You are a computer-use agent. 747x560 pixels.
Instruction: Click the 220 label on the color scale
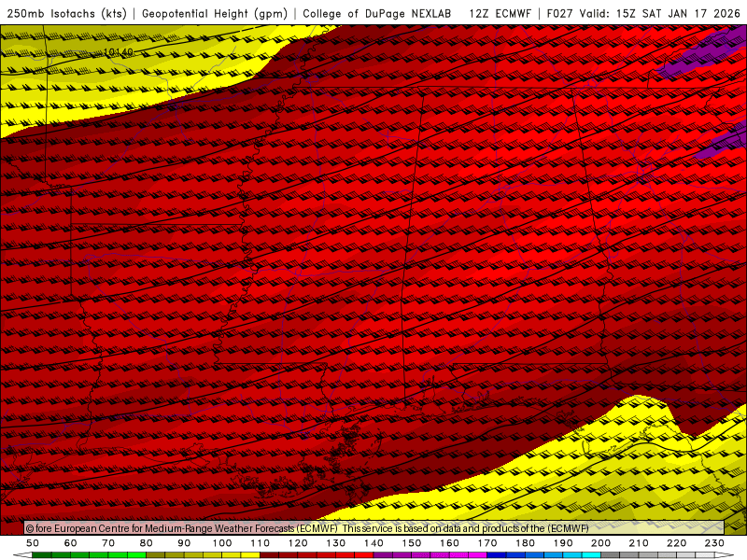coord(676,543)
